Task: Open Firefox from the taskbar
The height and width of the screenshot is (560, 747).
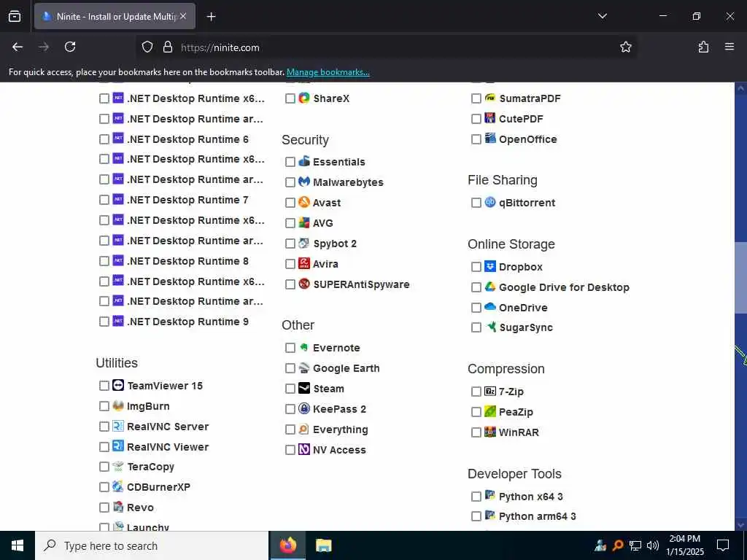Action: point(287,545)
